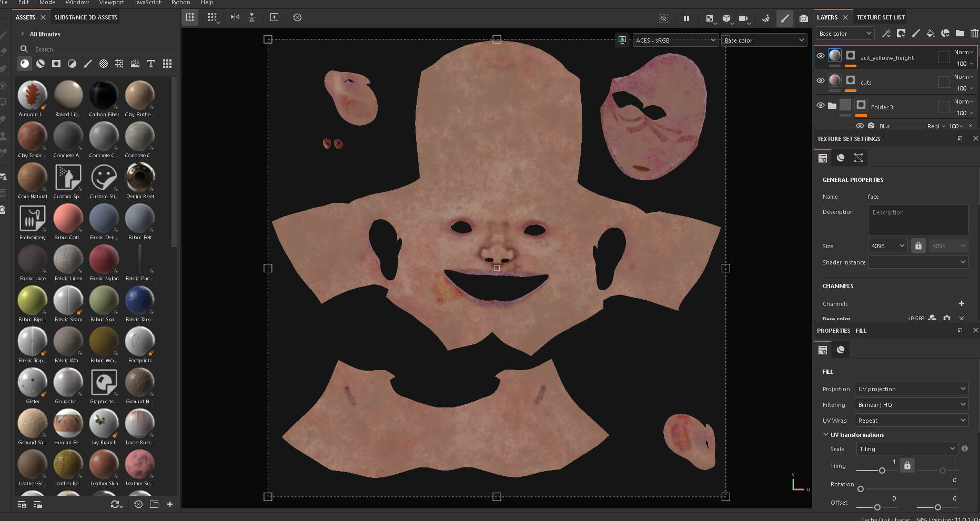The width and height of the screenshot is (980, 521).
Task: Open the UV Wrap dropdown set to Repeat
Action: 912,420
